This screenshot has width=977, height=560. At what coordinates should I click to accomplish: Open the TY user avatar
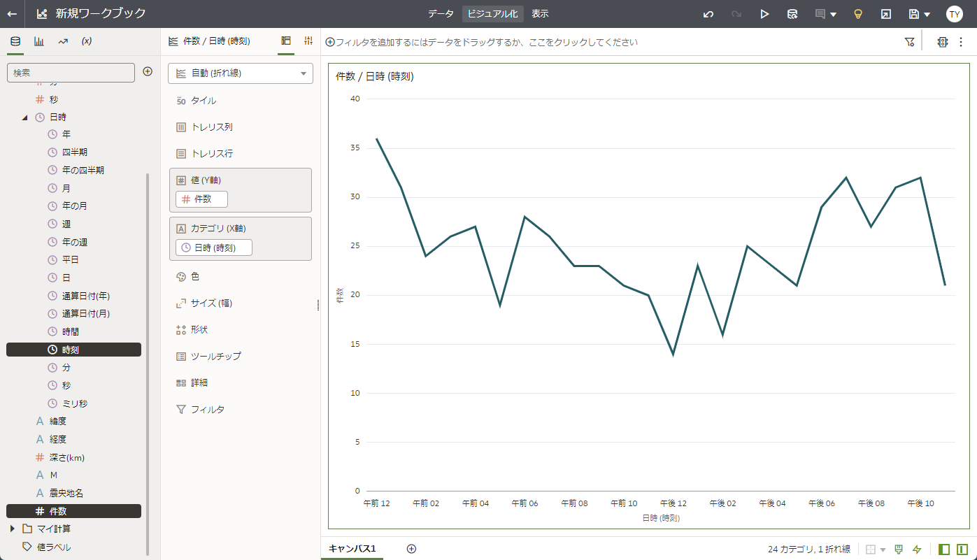point(955,14)
